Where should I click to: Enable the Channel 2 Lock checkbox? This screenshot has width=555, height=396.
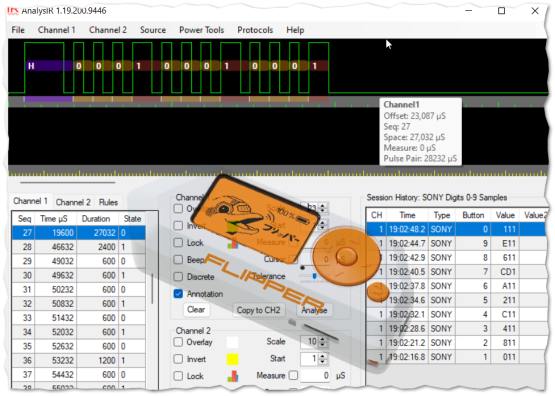point(178,376)
